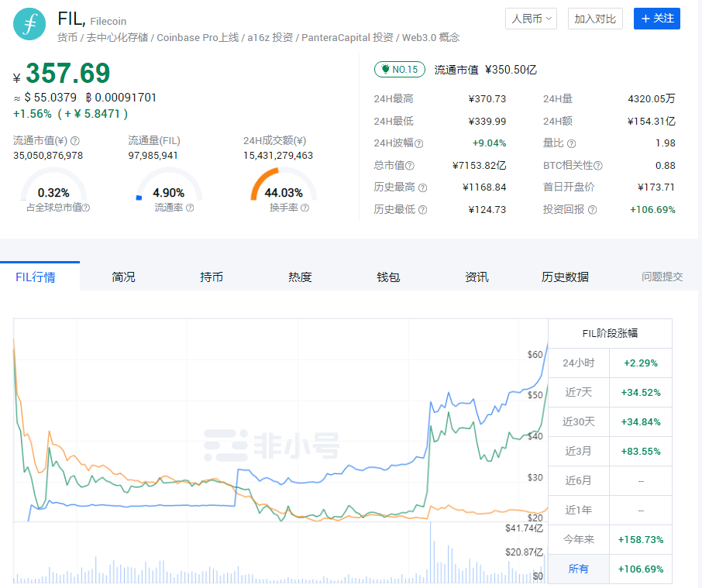Click the help icon beside 24H波幅

(418, 143)
